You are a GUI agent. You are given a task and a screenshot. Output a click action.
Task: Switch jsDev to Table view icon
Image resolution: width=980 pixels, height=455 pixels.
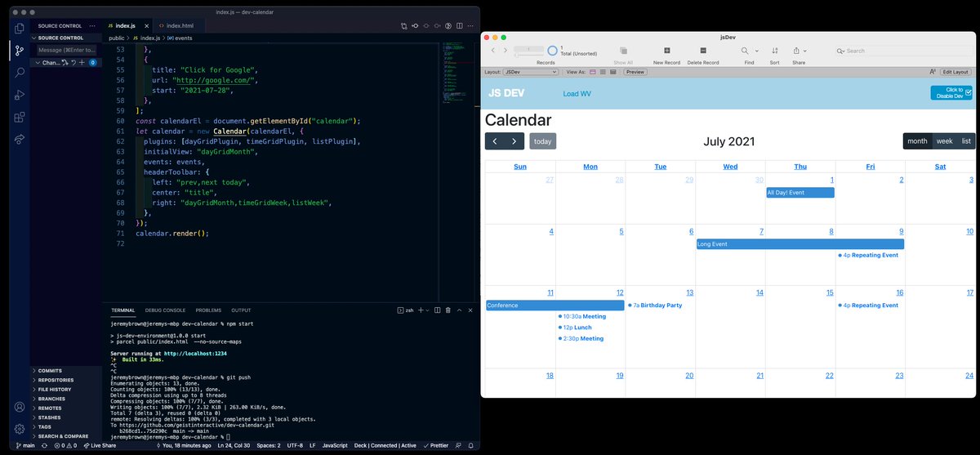(613, 72)
